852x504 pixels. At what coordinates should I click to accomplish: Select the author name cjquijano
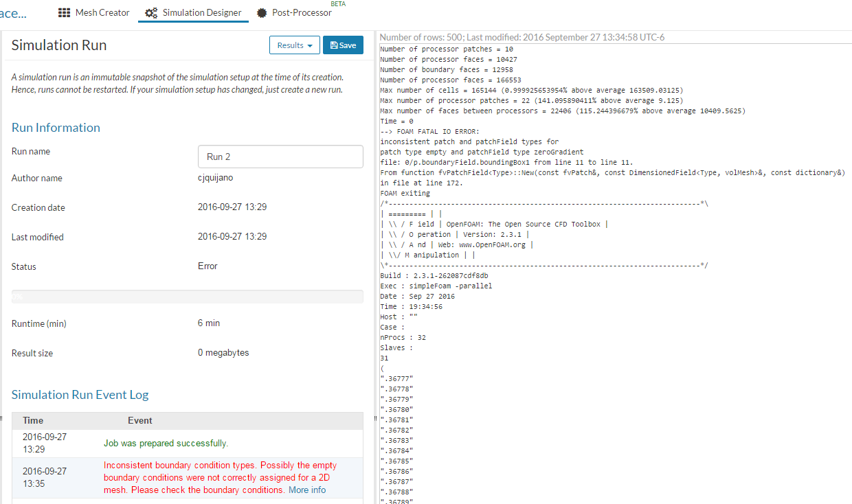pos(216,178)
